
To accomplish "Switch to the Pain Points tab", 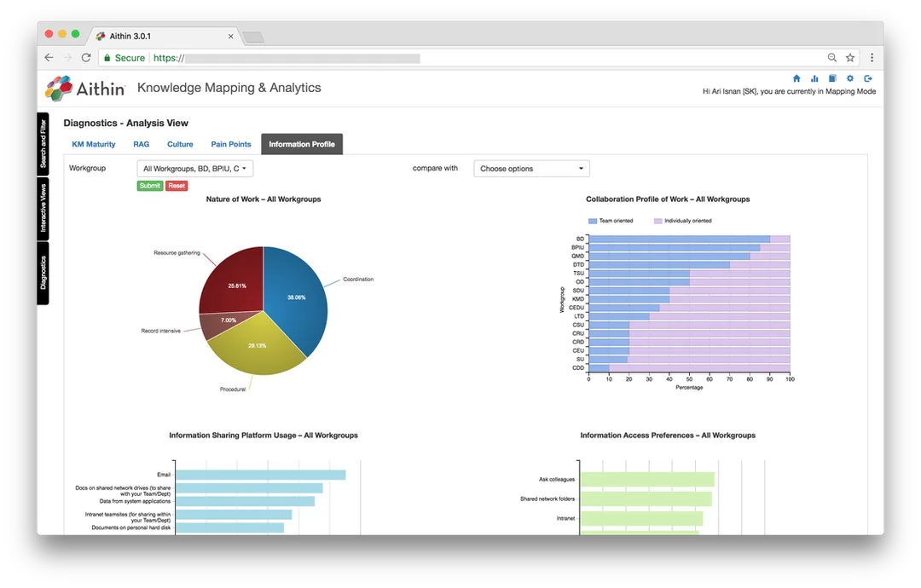I will 231,144.
